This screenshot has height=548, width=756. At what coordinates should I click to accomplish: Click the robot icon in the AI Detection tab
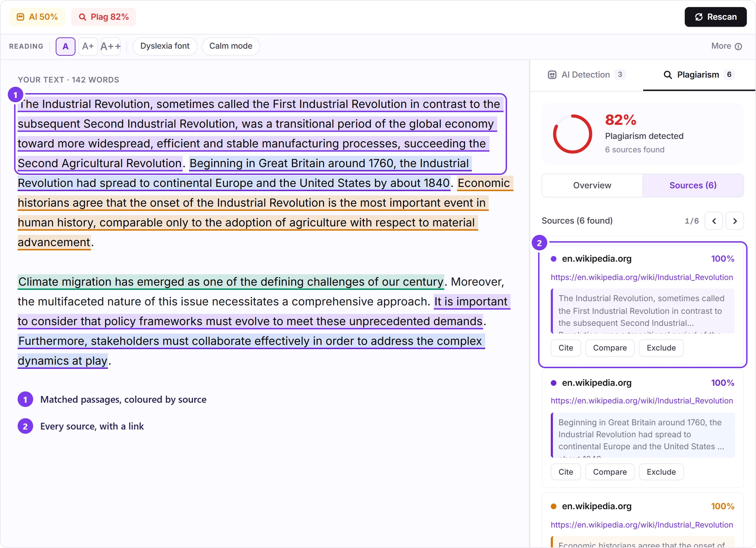coord(552,75)
